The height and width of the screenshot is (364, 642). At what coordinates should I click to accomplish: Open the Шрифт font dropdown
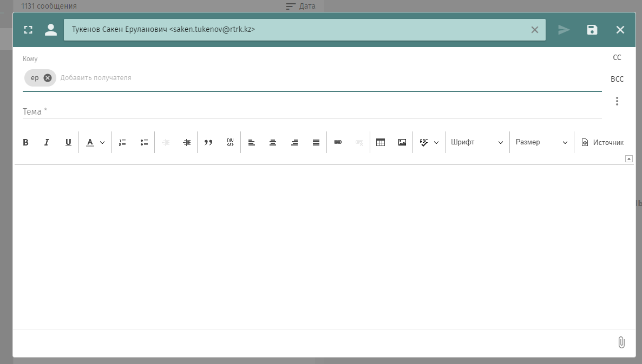coord(477,142)
